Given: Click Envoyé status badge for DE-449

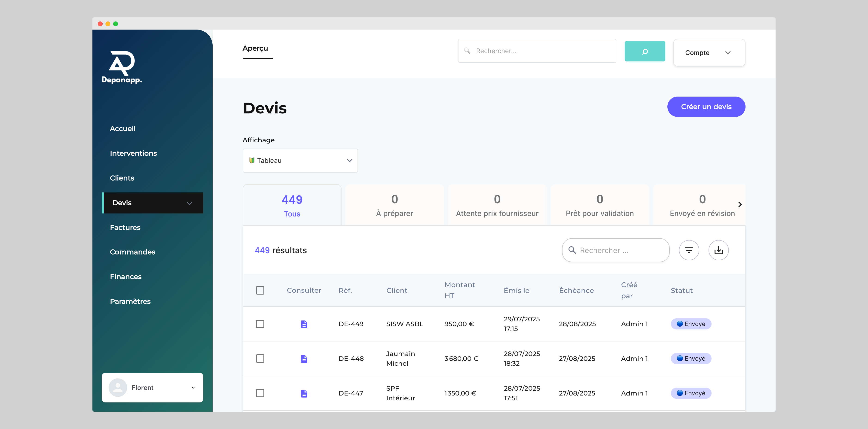Looking at the screenshot, I should point(691,324).
